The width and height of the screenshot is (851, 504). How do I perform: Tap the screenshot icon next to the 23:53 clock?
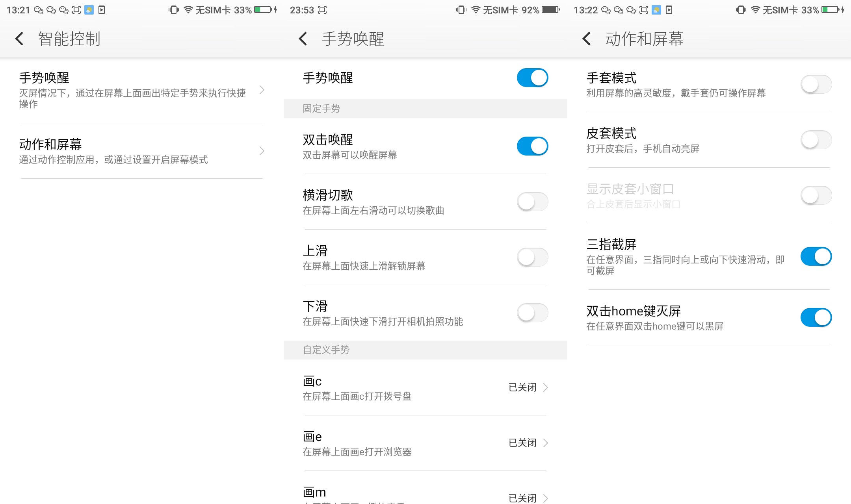point(321,10)
